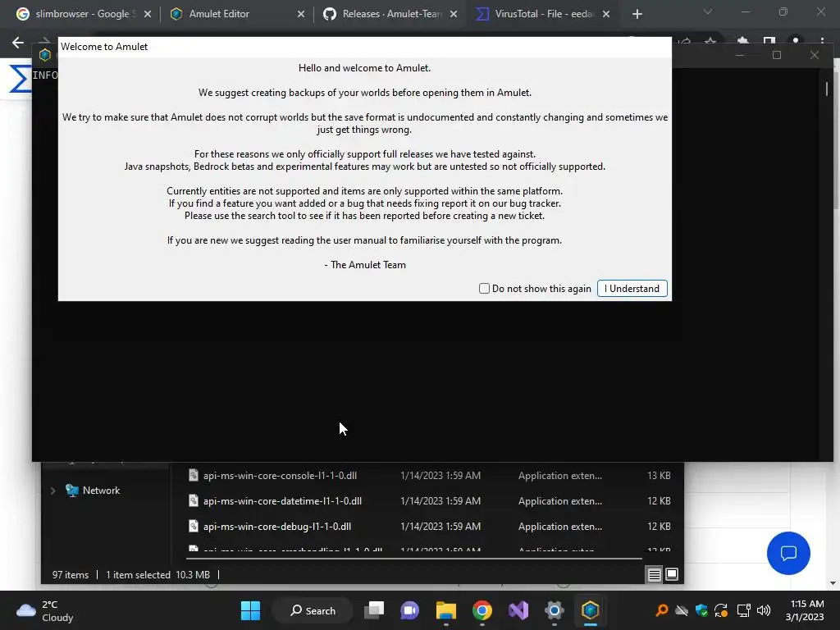
Task: Click the 13 KB size cell
Action: pos(659,475)
